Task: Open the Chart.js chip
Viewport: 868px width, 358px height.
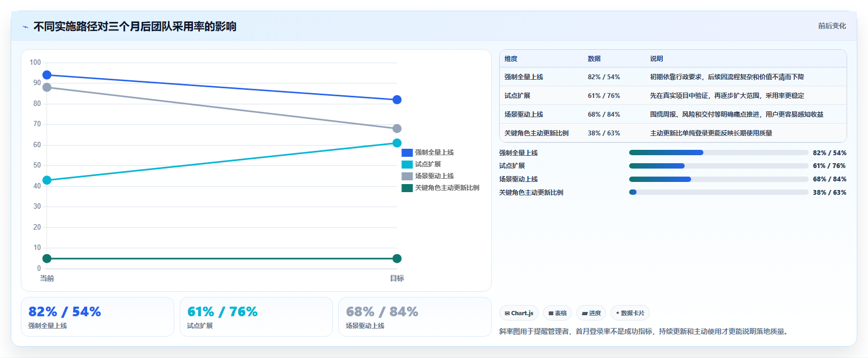Action: tap(519, 313)
